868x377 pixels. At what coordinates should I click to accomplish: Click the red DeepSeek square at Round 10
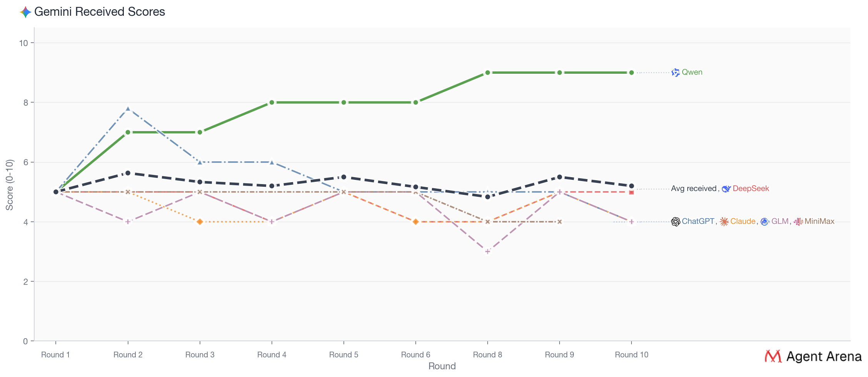(631, 192)
